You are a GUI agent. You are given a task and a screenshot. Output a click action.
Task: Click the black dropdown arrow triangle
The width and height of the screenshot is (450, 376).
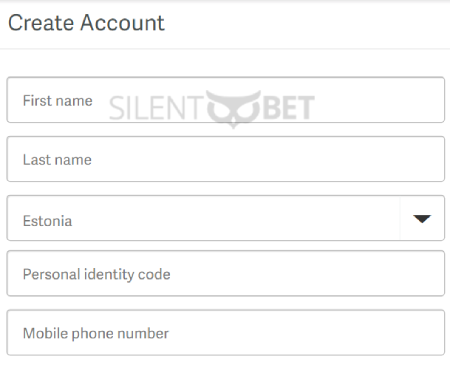click(x=422, y=219)
